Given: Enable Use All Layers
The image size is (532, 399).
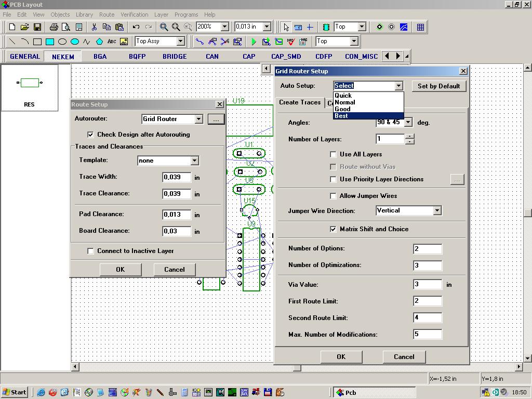Looking at the screenshot, I should pyautogui.click(x=333, y=154).
